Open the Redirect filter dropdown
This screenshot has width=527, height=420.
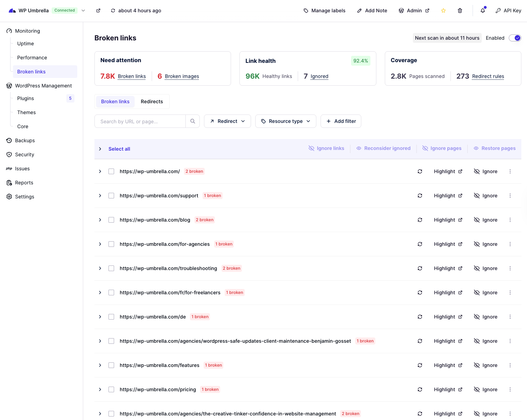(228, 121)
